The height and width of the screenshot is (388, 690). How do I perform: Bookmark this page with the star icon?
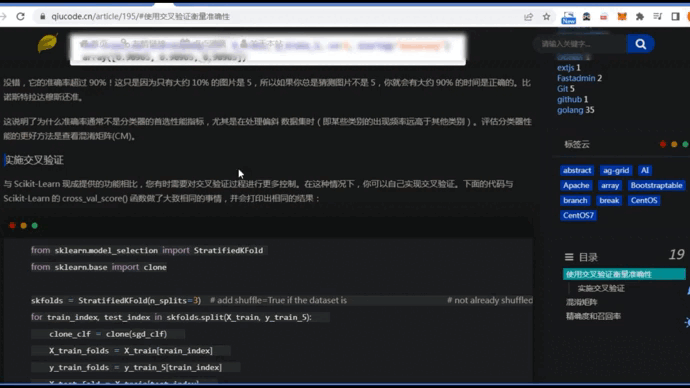point(546,17)
